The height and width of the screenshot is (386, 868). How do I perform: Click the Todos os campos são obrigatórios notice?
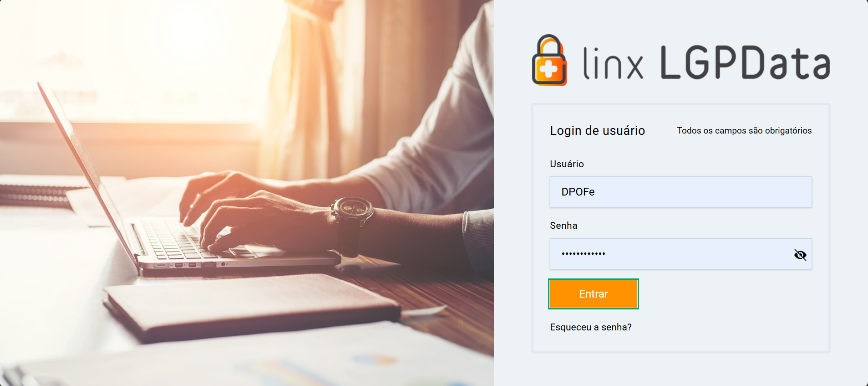(x=744, y=131)
